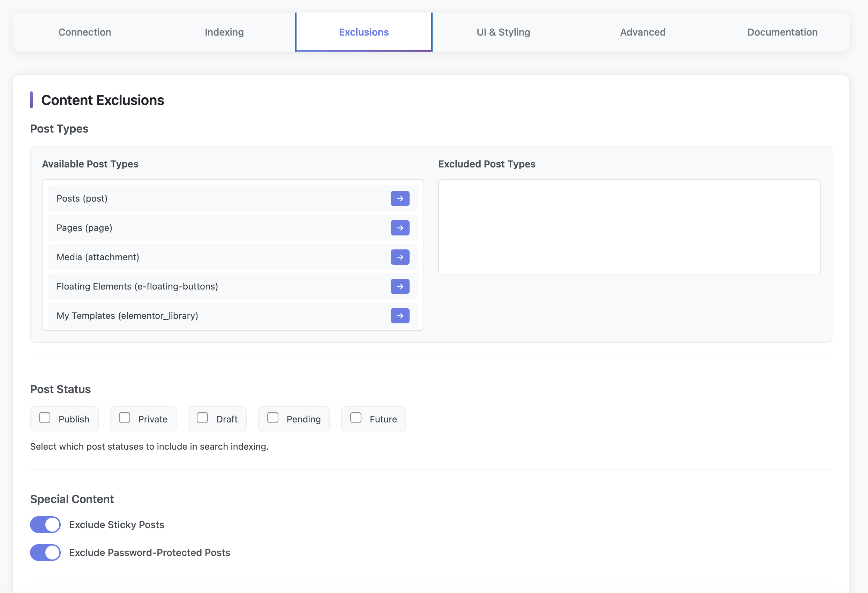The height and width of the screenshot is (593, 868).
Task: Check the Publish post status
Action: click(x=45, y=418)
